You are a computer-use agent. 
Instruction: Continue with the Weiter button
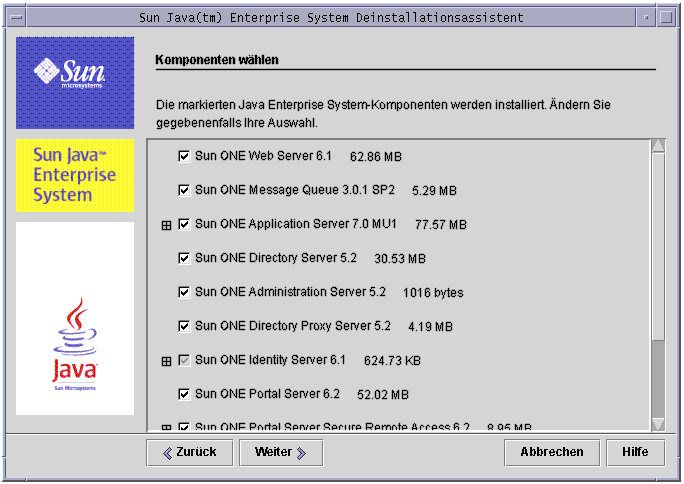click(x=281, y=453)
